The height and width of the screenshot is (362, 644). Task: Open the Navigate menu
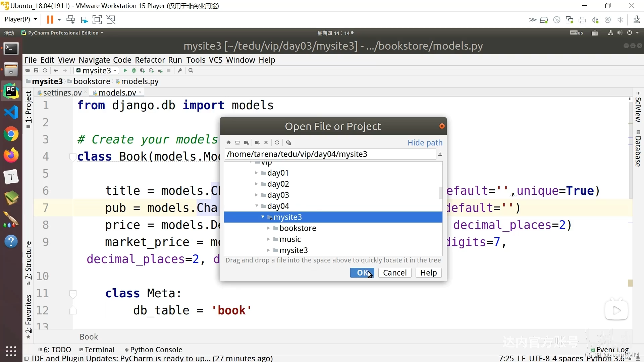click(94, 60)
